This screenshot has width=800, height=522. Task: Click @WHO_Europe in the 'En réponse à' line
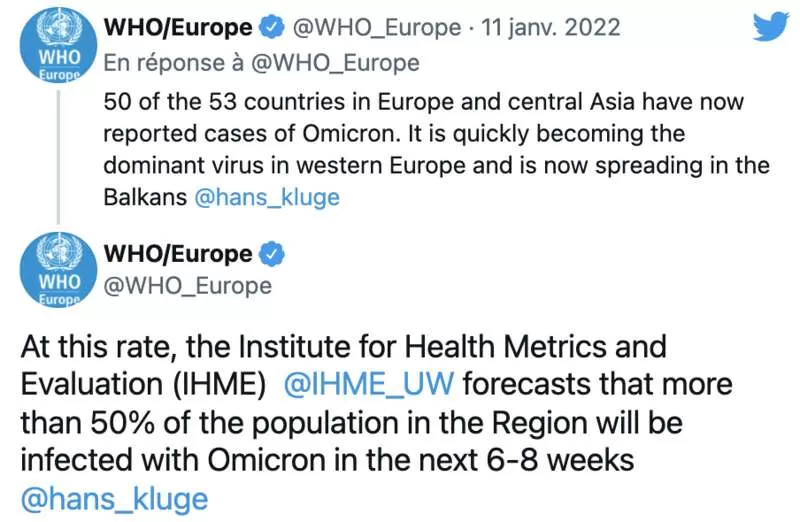(x=335, y=63)
